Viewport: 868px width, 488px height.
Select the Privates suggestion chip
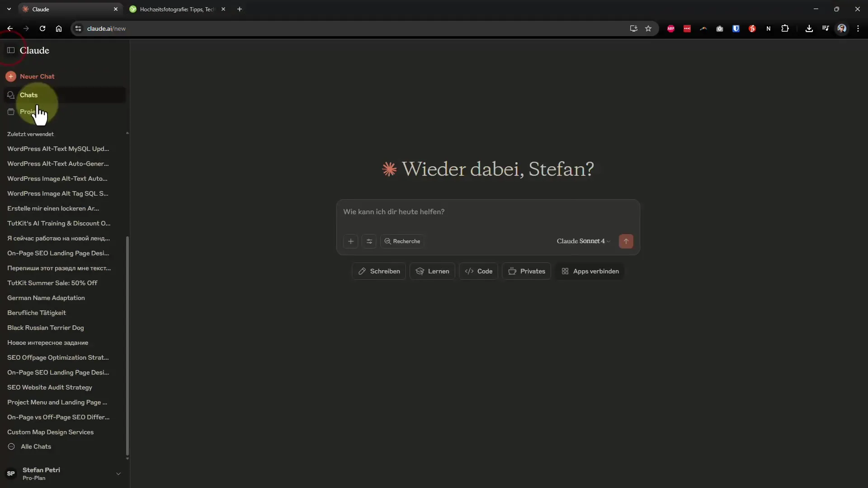tap(526, 271)
